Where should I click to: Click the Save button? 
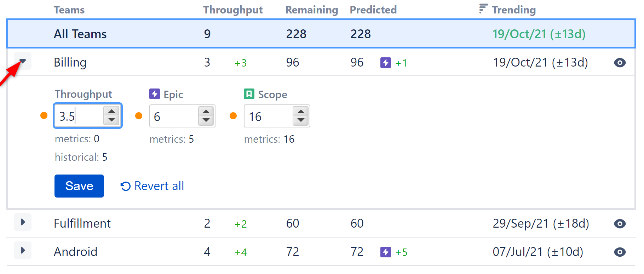pyautogui.click(x=79, y=186)
